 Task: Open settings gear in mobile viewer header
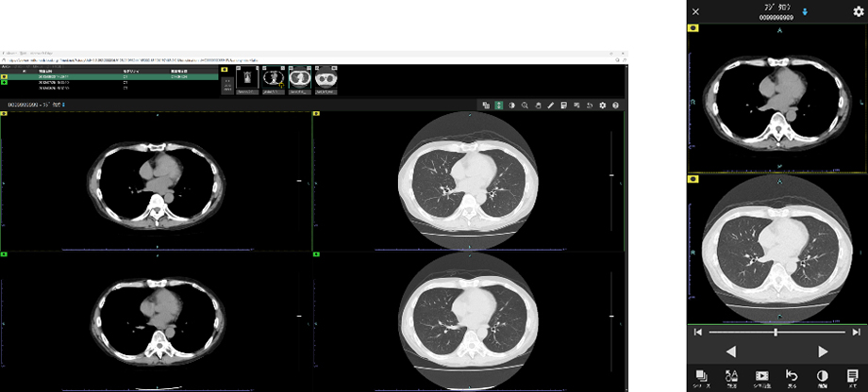point(858,11)
